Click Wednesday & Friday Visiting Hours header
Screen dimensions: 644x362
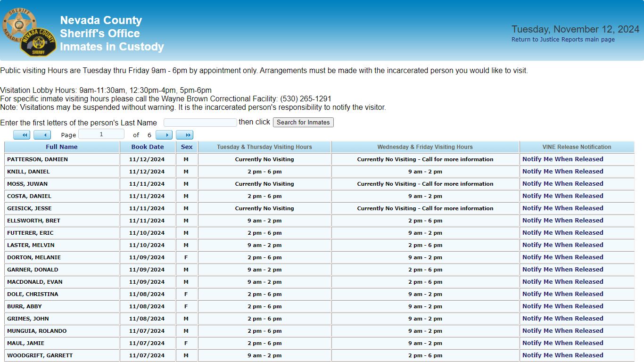(425, 147)
